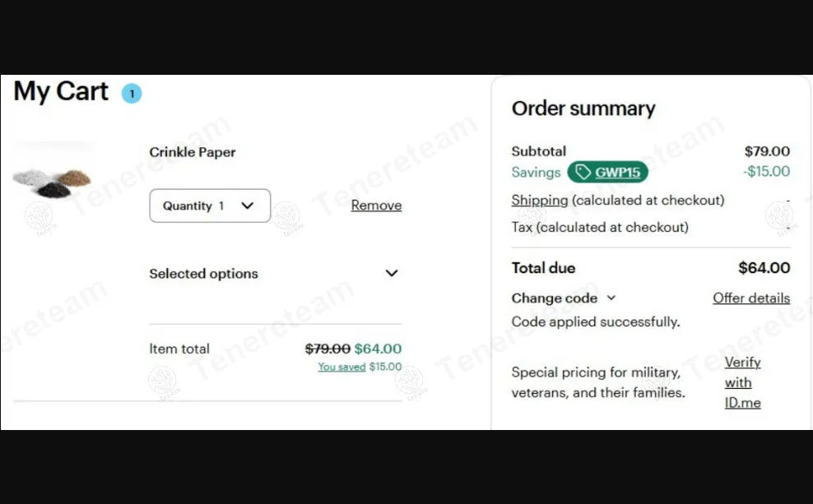Open the Quantity dropdown
The width and height of the screenshot is (813, 504).
[x=210, y=206]
